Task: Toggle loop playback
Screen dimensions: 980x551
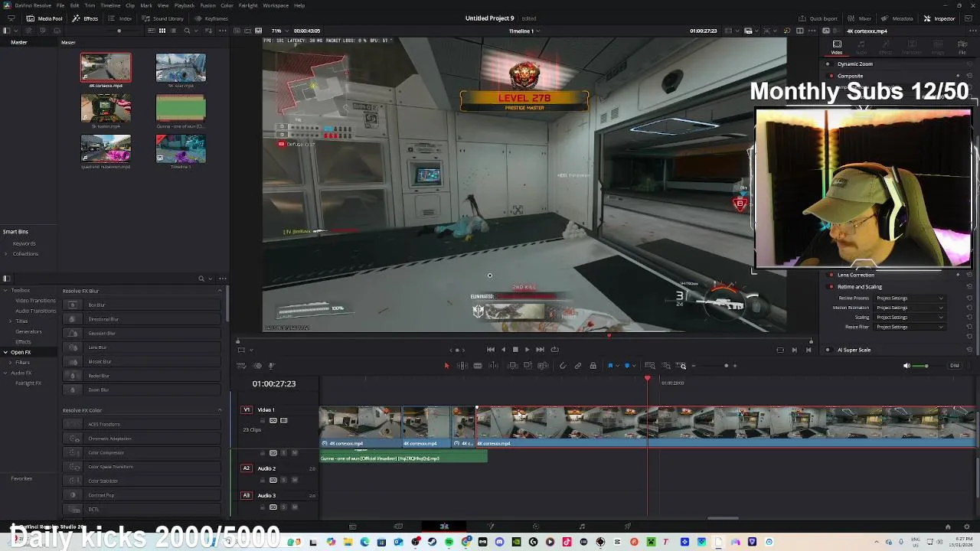Action: pyautogui.click(x=554, y=350)
